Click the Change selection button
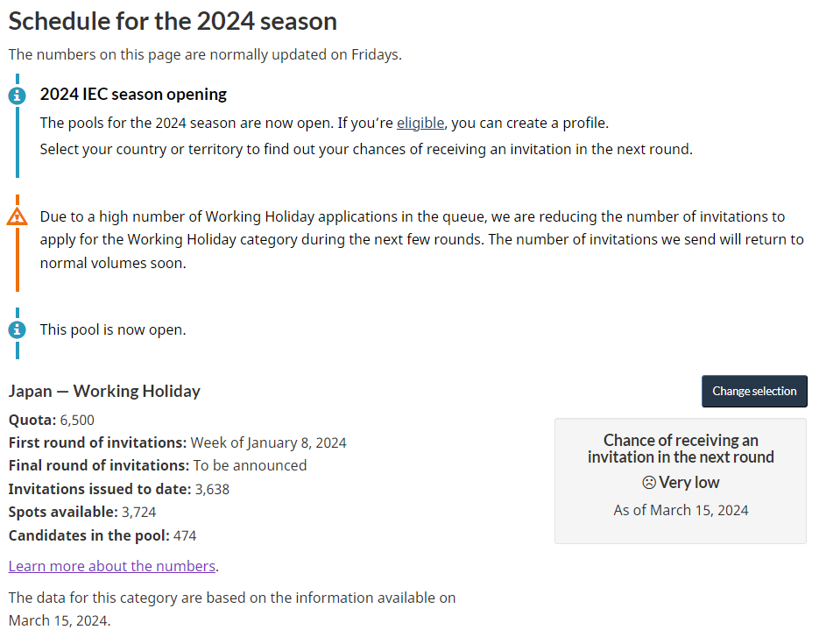The image size is (819, 644). [754, 391]
